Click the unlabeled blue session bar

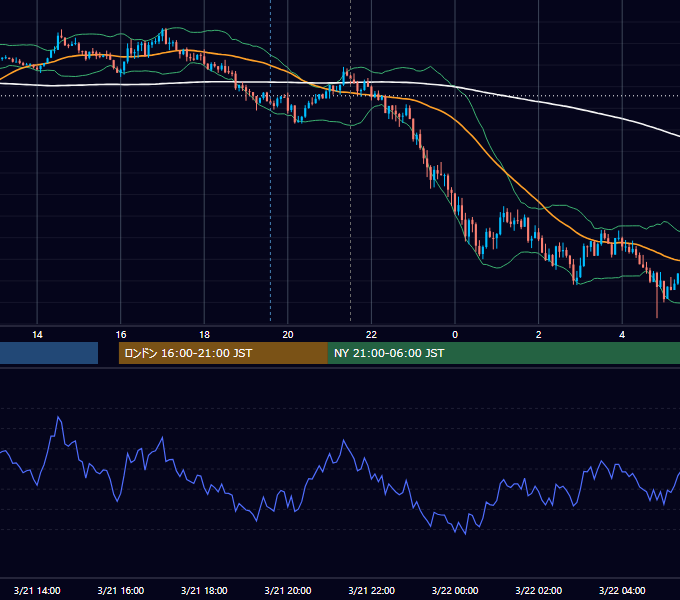pos(49,353)
